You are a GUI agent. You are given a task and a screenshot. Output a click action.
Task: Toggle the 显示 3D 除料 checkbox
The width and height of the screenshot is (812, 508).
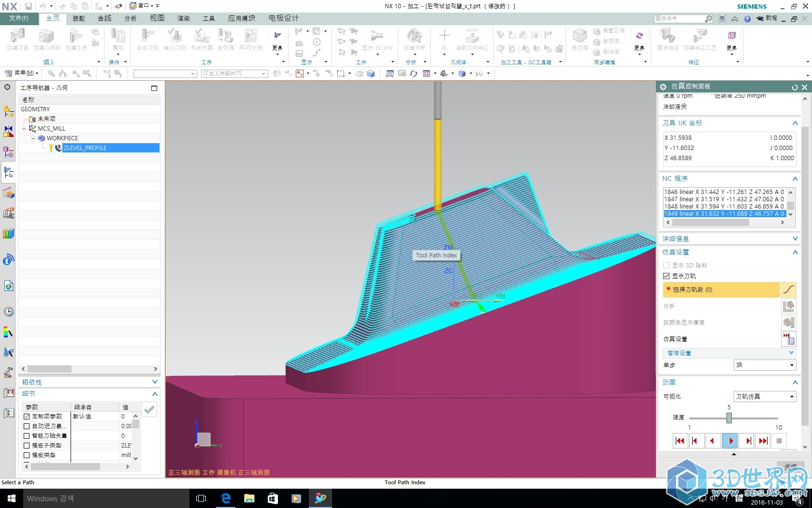point(667,265)
